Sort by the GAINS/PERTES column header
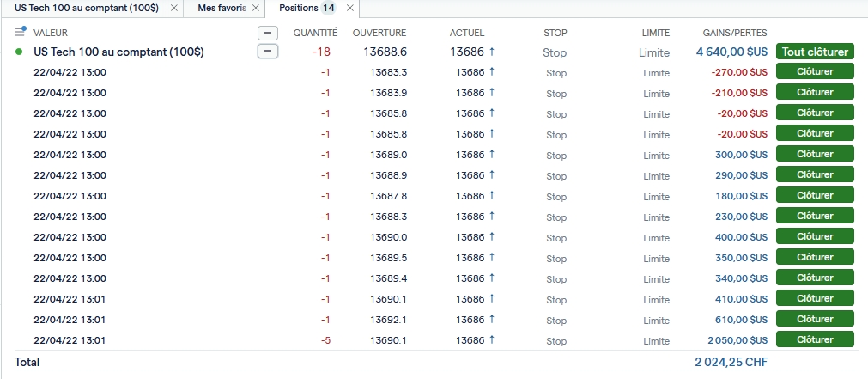This screenshot has height=379, width=868. pos(735,33)
